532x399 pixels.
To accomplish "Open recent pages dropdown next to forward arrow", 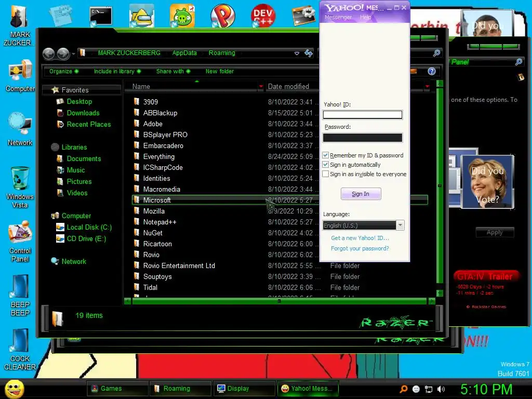I will [x=73, y=54].
